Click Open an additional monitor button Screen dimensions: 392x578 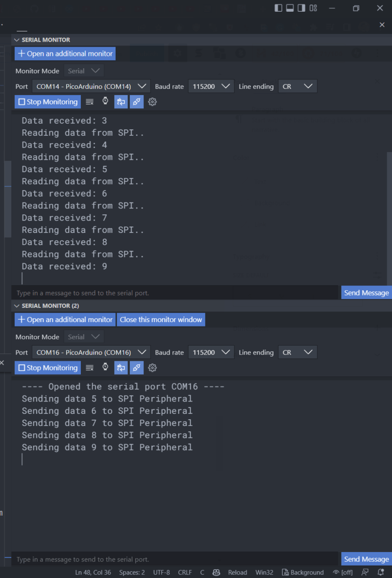point(65,53)
